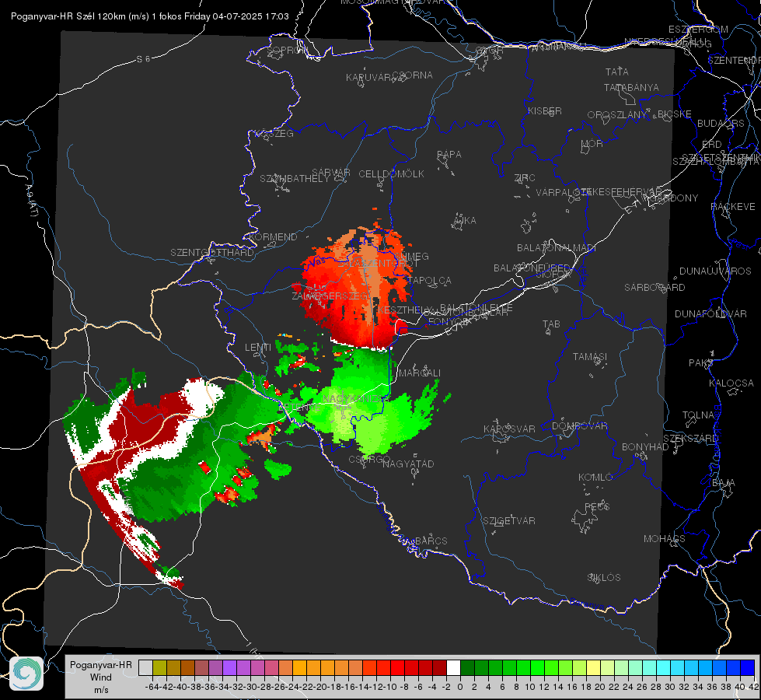Screen dimensions: 761x700
Task: Select the AJKA city label
Action: pos(465,221)
